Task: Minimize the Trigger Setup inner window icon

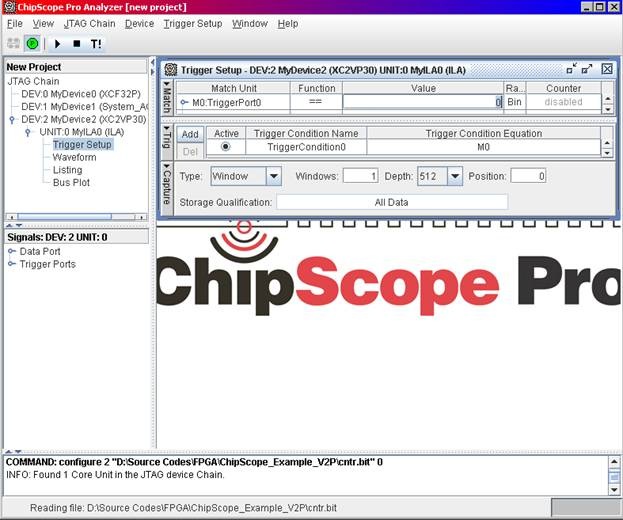Action: coord(572,69)
